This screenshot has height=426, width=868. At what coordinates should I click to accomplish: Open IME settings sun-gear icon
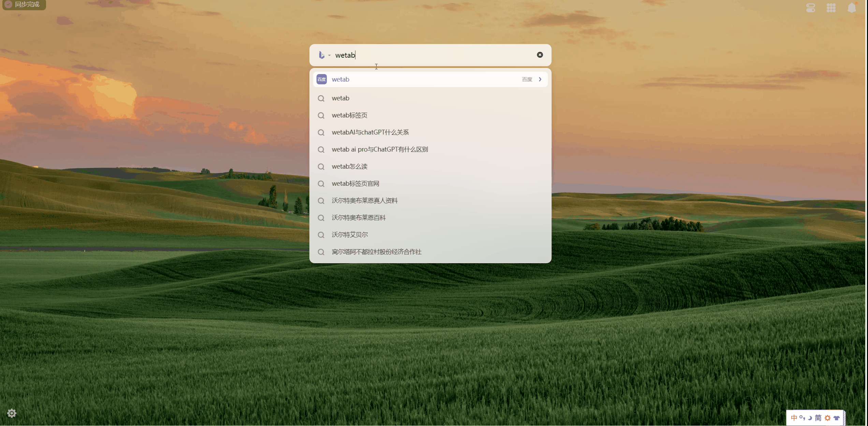point(827,418)
